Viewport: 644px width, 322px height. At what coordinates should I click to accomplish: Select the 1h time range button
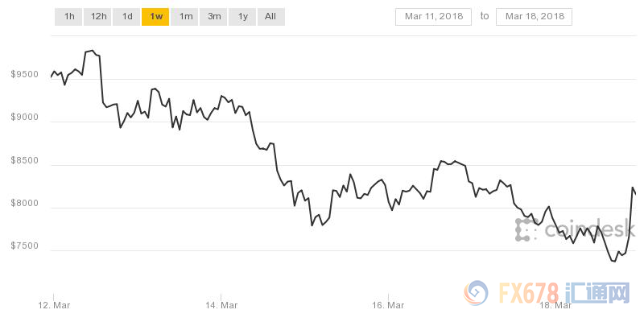69,16
